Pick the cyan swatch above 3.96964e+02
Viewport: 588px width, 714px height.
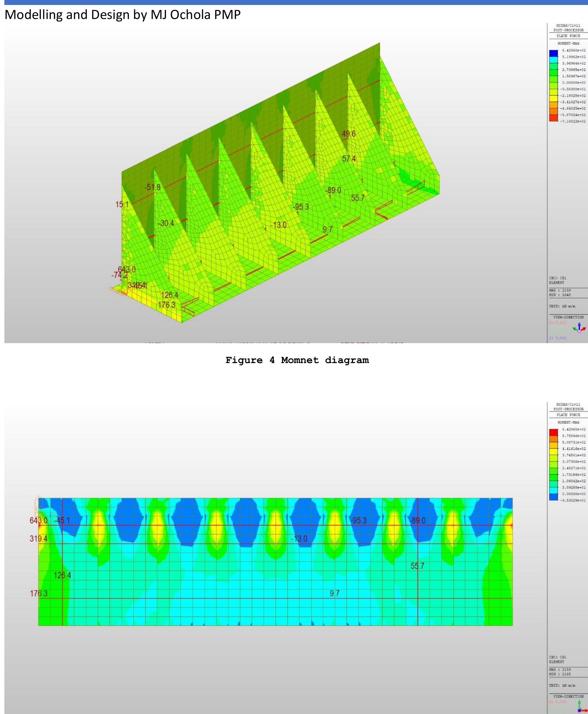553,60
